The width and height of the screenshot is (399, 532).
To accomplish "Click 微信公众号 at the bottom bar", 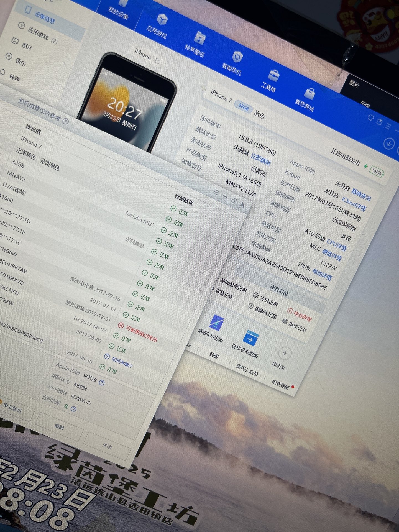I will pos(247,370).
